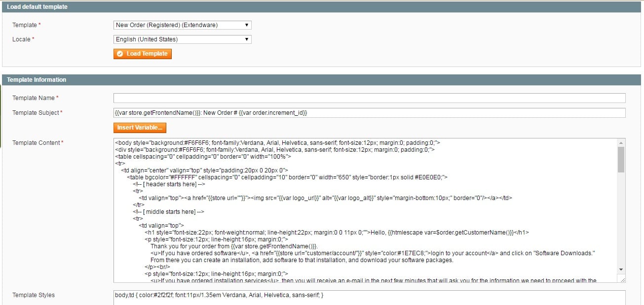The image size is (644, 305).
Task: Click the scrollbar up arrow
Action: [620, 142]
